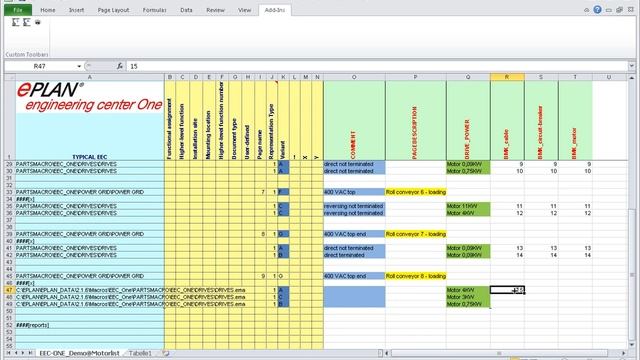Select row header 47

[9, 290]
